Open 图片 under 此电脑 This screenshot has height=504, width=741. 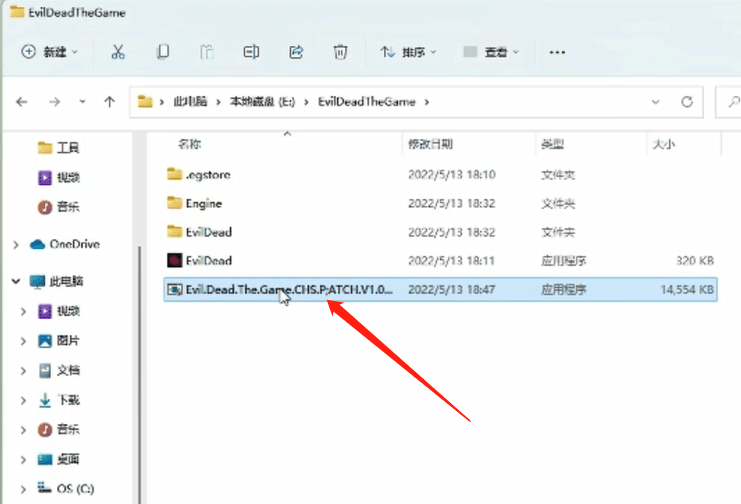pyautogui.click(x=58, y=340)
